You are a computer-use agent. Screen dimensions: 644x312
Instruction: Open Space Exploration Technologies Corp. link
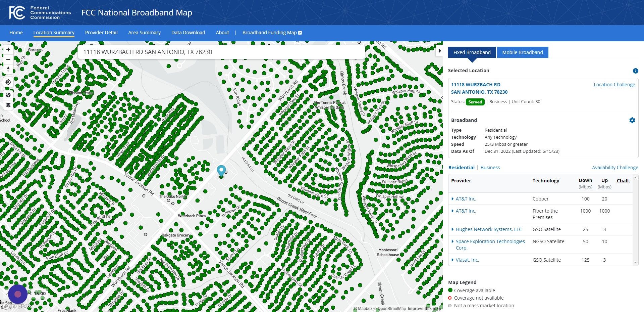pos(490,244)
